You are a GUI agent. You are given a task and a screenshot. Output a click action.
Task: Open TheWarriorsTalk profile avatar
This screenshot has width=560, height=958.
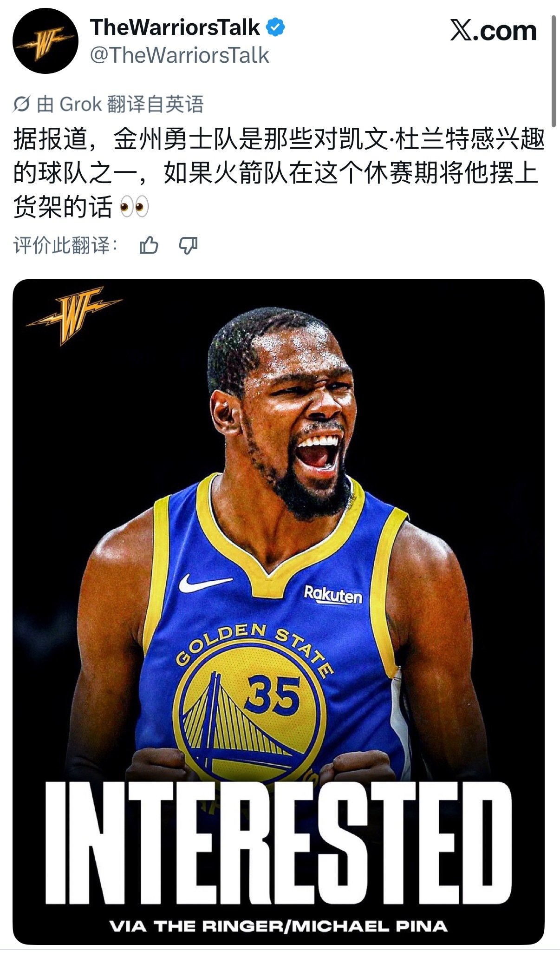coord(45,41)
